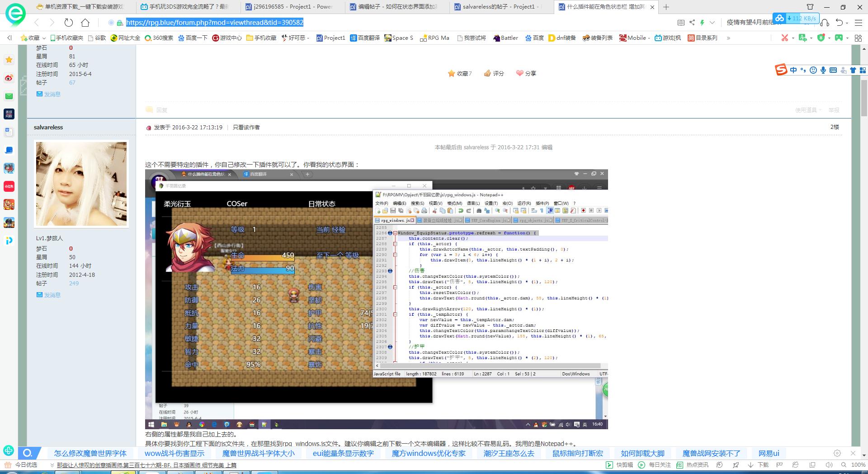Open the '百度翻译' bookmark
Screen dimensions: 868x474
(365, 38)
